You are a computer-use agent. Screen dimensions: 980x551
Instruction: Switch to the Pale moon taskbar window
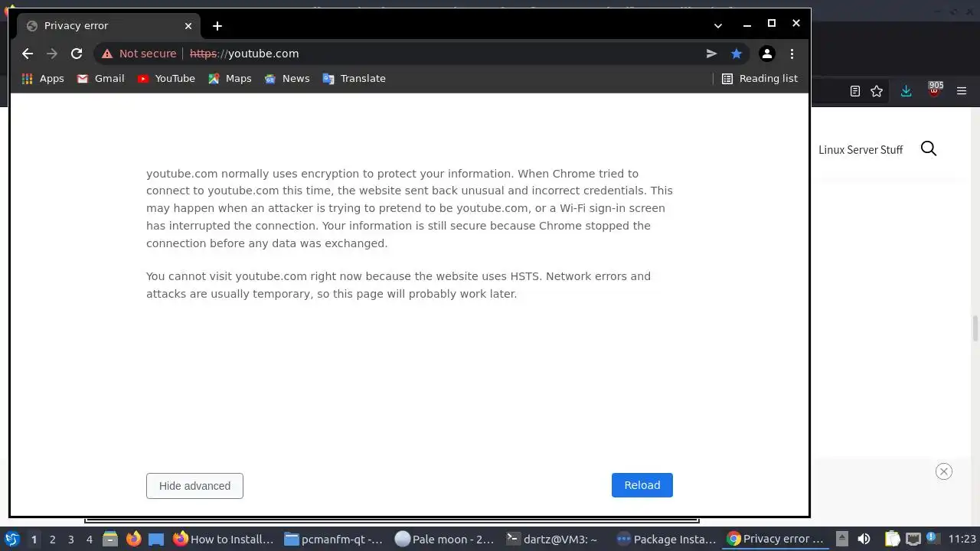(x=445, y=540)
